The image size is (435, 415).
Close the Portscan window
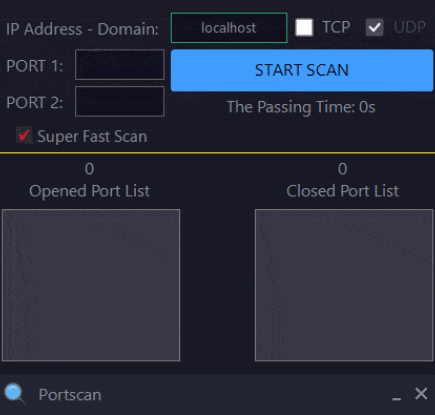(x=421, y=394)
